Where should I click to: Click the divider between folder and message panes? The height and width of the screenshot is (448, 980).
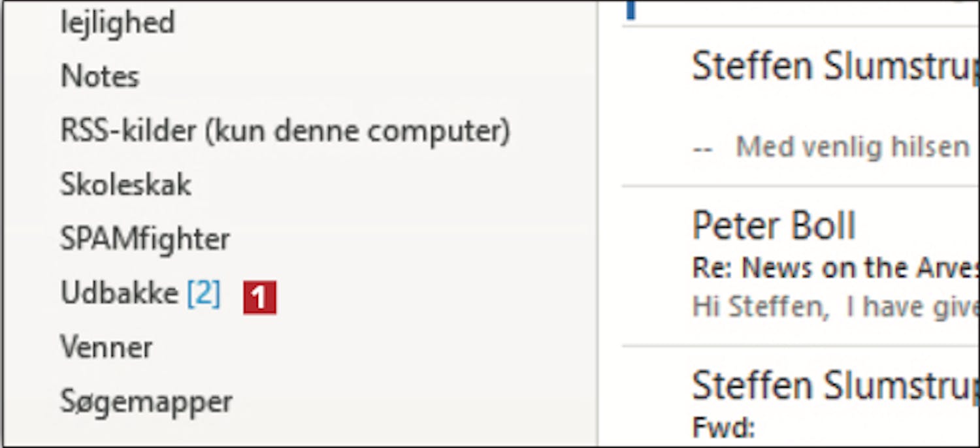pos(598,224)
